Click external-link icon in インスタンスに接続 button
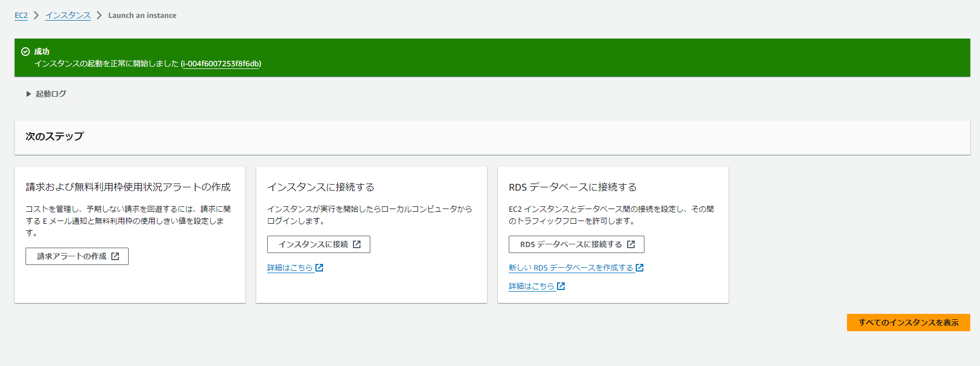This screenshot has height=366, width=980. (x=357, y=244)
